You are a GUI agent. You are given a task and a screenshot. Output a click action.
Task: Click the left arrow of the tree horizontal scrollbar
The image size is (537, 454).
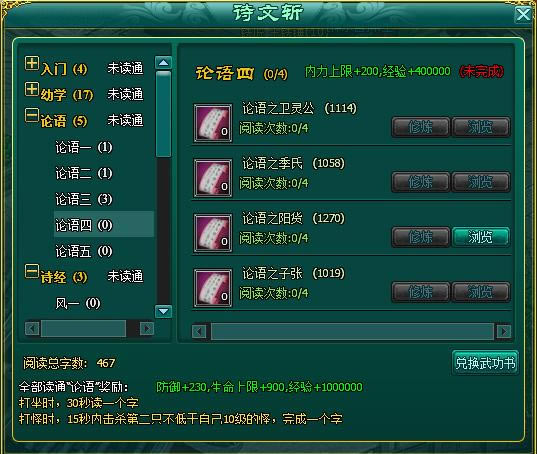[32, 329]
